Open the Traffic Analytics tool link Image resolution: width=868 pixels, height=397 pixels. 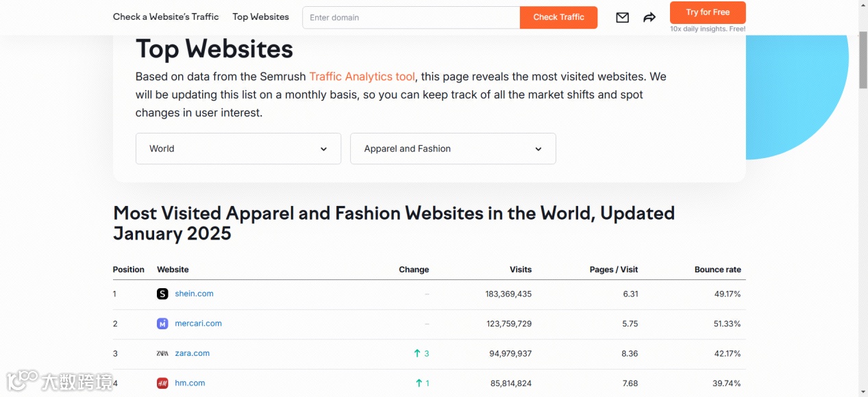pyautogui.click(x=362, y=77)
